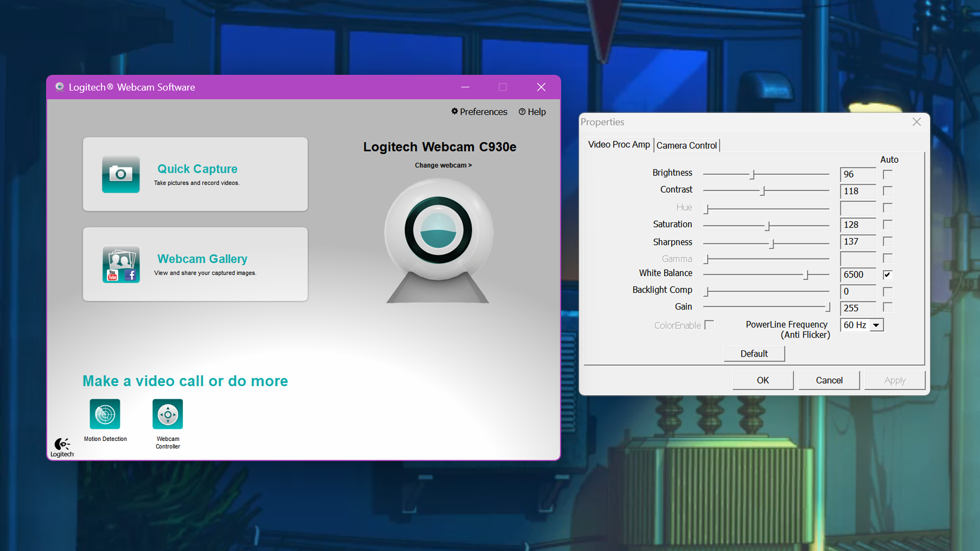980x551 pixels.
Task: Open PowerLine Frequency dropdown
Action: tap(876, 325)
